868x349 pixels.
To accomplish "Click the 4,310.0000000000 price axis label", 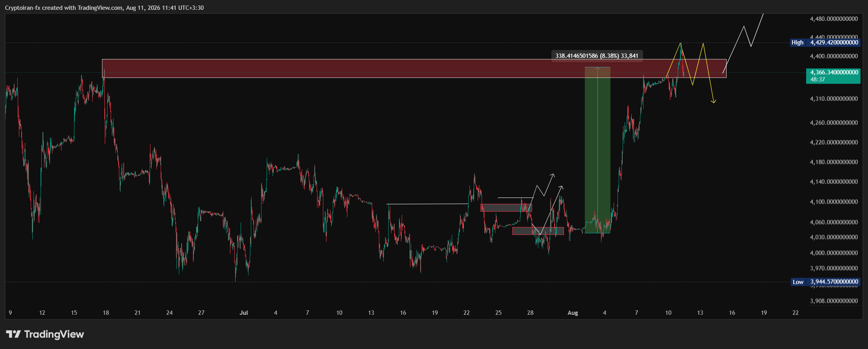I will (834, 99).
